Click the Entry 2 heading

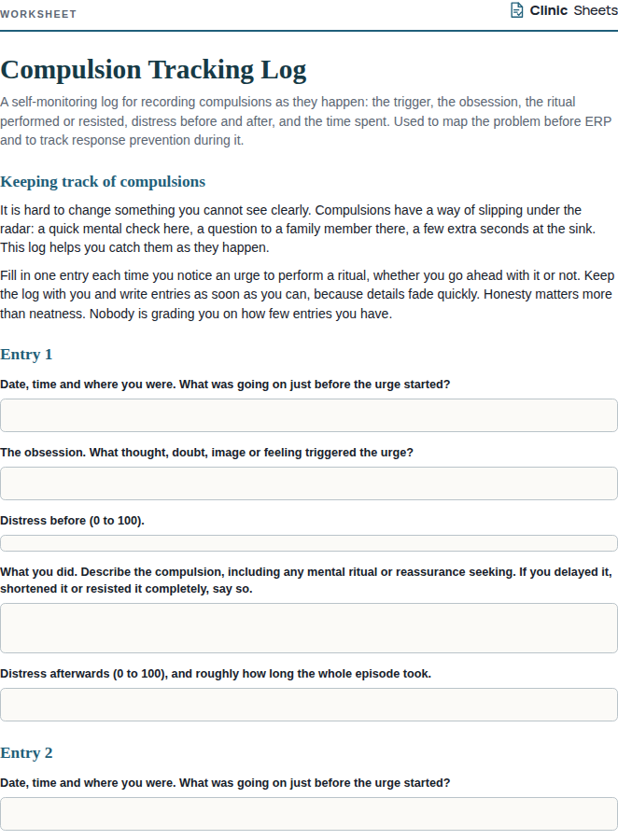[26, 752]
